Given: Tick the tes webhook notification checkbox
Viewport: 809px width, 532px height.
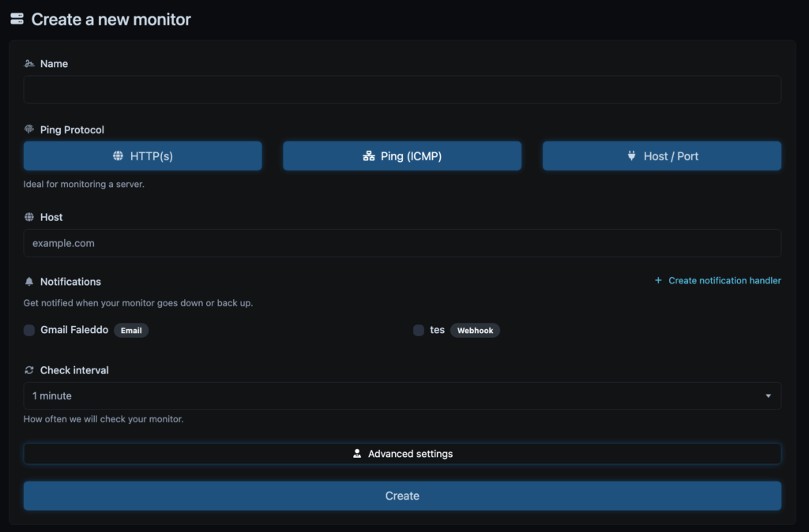Looking at the screenshot, I should click(419, 330).
